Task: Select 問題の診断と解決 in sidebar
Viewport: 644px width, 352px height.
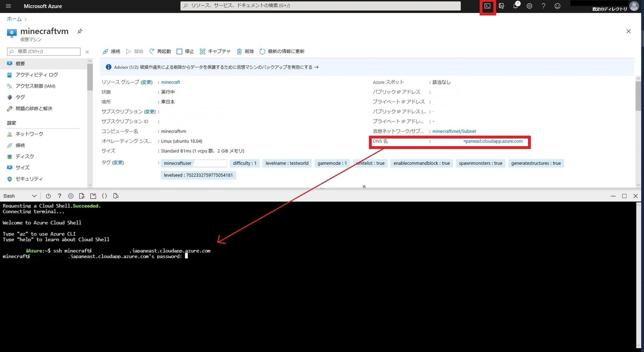Action: coord(43,109)
